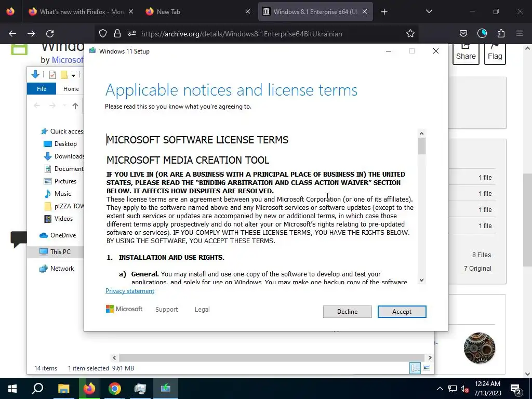Open Documents in Explorer sidebar

tap(64, 169)
